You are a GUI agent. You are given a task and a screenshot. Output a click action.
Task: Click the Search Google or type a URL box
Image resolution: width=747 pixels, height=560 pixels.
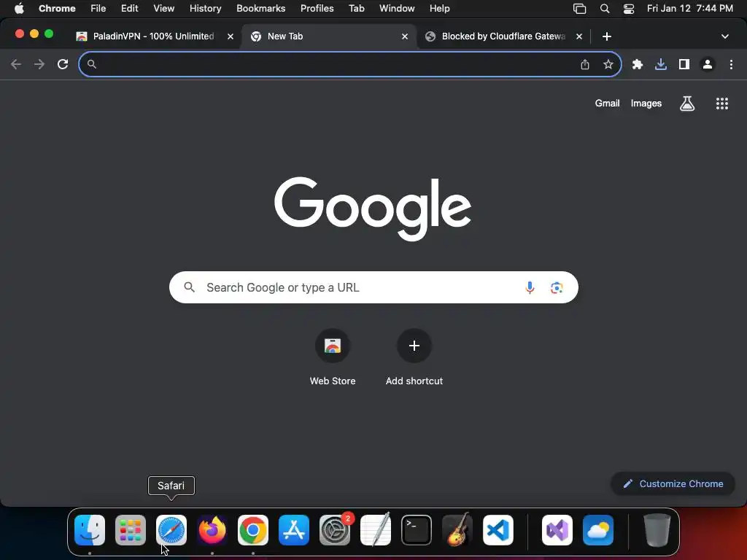coord(373,287)
